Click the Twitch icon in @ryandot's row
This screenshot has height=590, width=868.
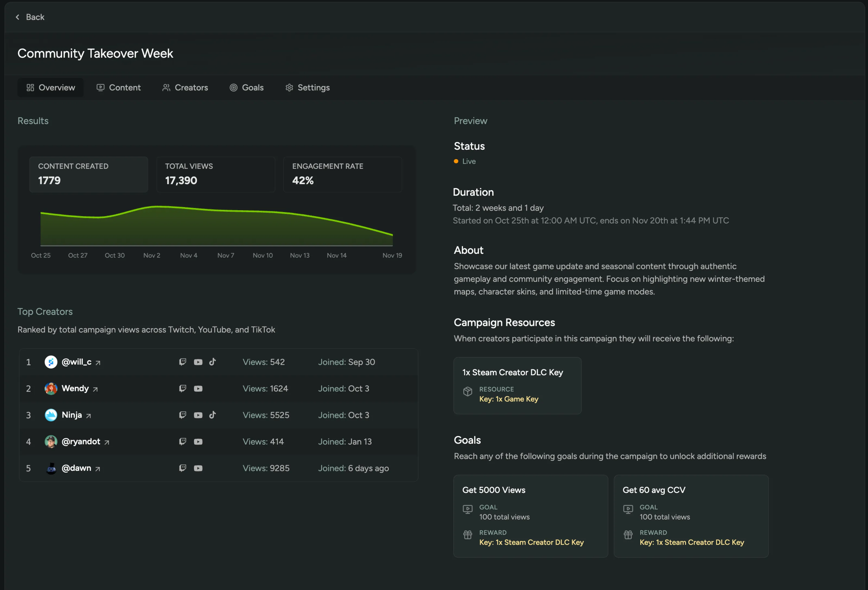tap(182, 441)
